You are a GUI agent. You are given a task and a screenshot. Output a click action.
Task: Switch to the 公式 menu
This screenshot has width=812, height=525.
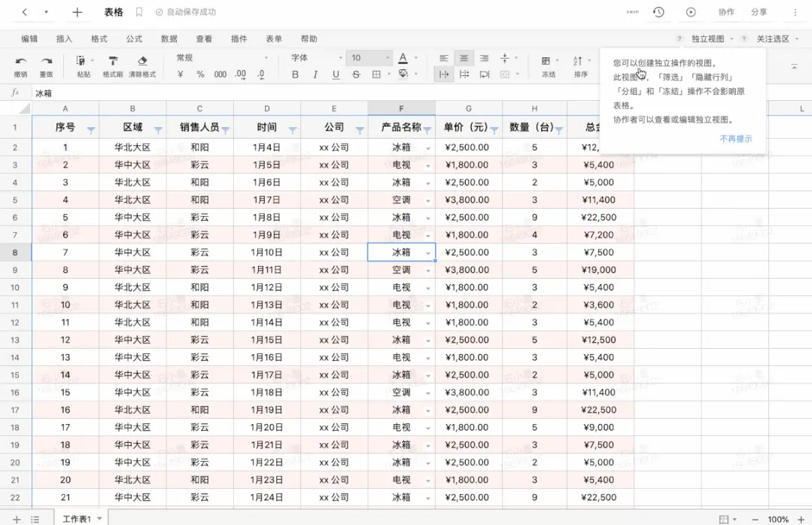click(134, 38)
